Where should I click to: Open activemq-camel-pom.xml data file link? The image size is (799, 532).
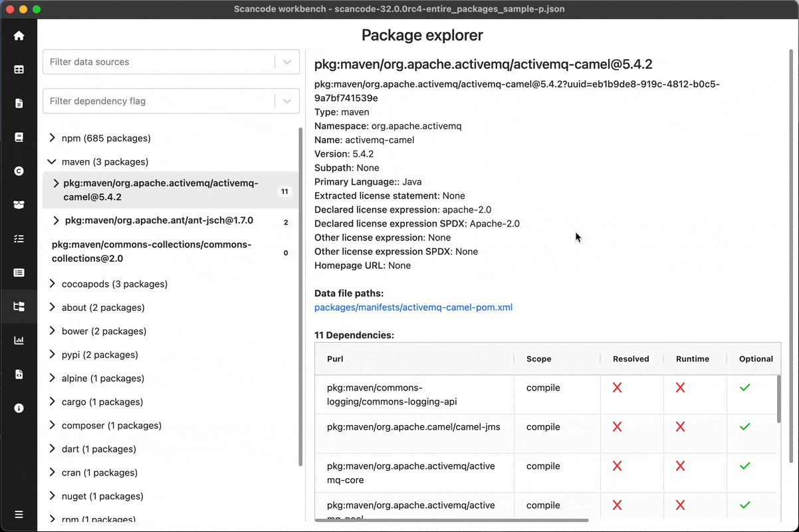tap(413, 308)
